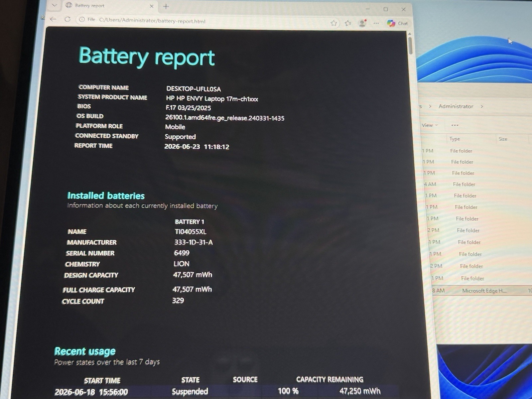Sort File Explorer by the Type column
Viewport: 532px width, 399px height.
(455, 139)
